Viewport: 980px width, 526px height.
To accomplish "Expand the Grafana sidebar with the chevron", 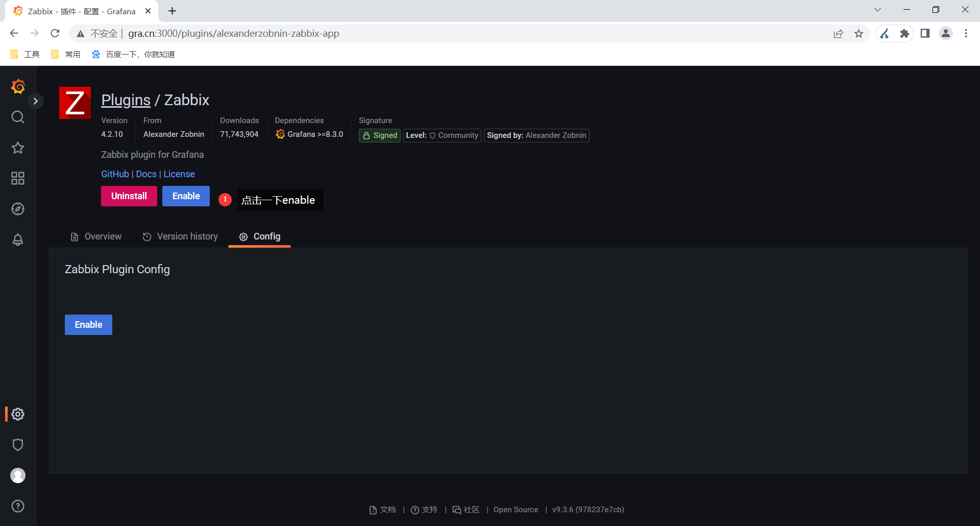I will 35,101.
